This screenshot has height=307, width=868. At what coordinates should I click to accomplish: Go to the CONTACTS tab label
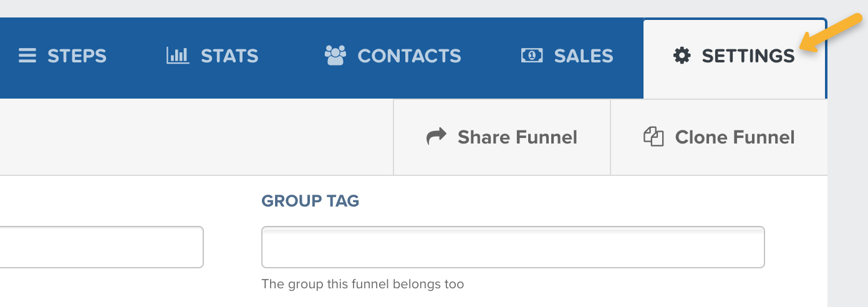pyautogui.click(x=409, y=56)
